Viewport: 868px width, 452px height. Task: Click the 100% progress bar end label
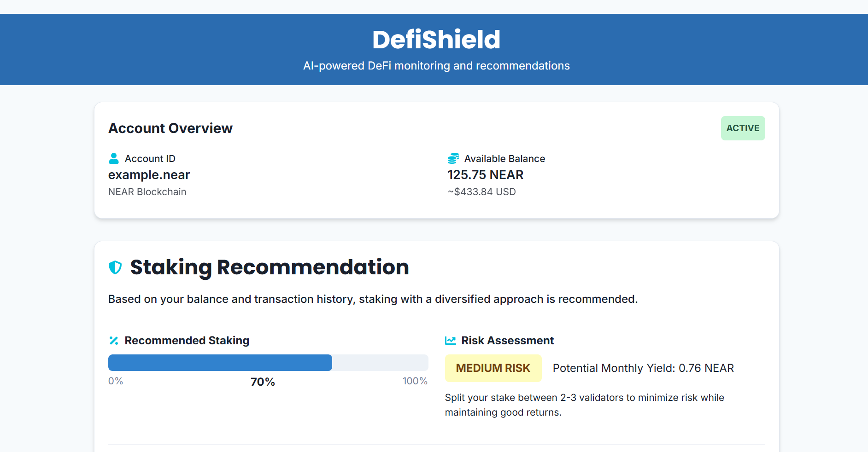415,381
